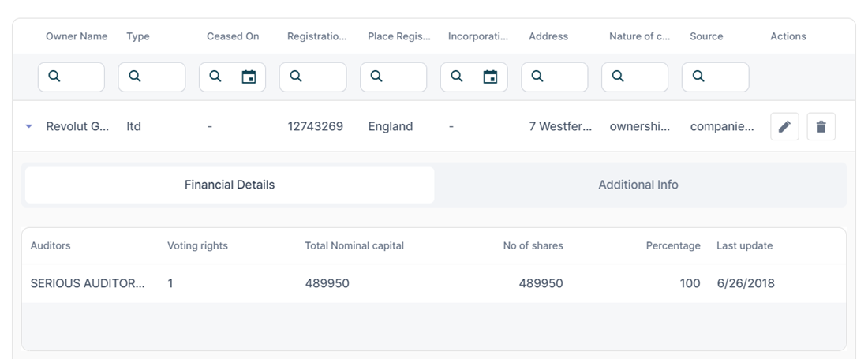Click the search icon in Owner Name filter
The image size is (868, 359).
54,77
